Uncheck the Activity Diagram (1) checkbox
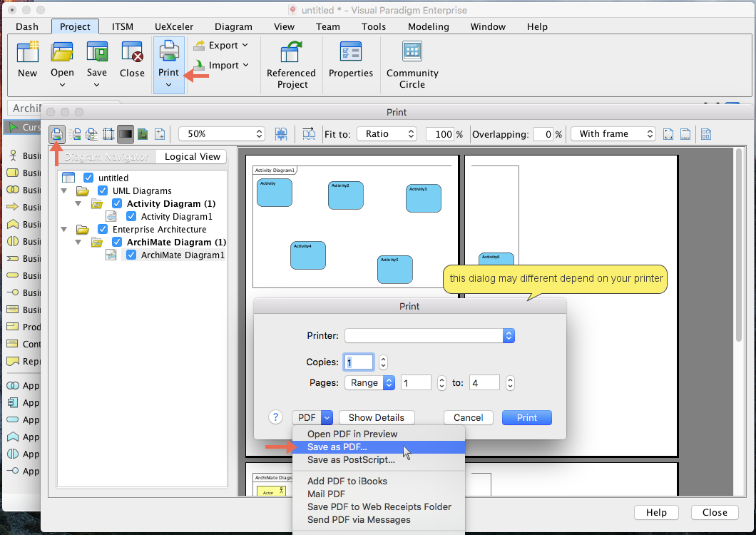This screenshot has height=535, width=756. 117,203
